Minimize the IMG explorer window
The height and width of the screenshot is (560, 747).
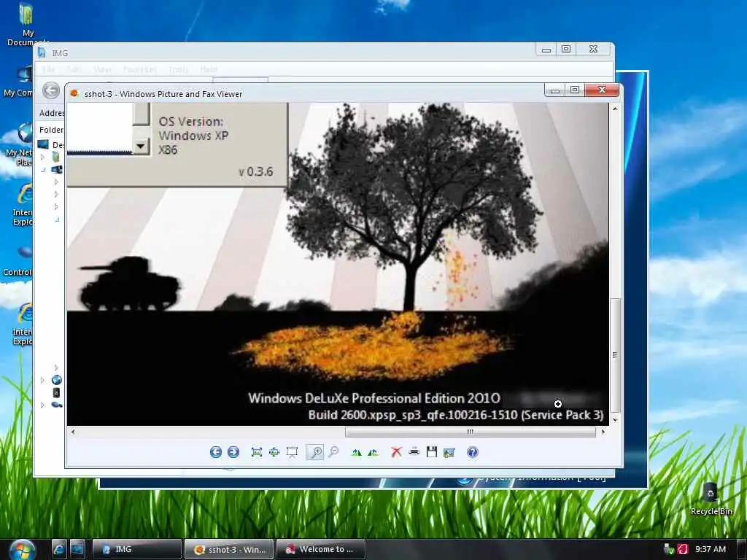[x=546, y=49]
